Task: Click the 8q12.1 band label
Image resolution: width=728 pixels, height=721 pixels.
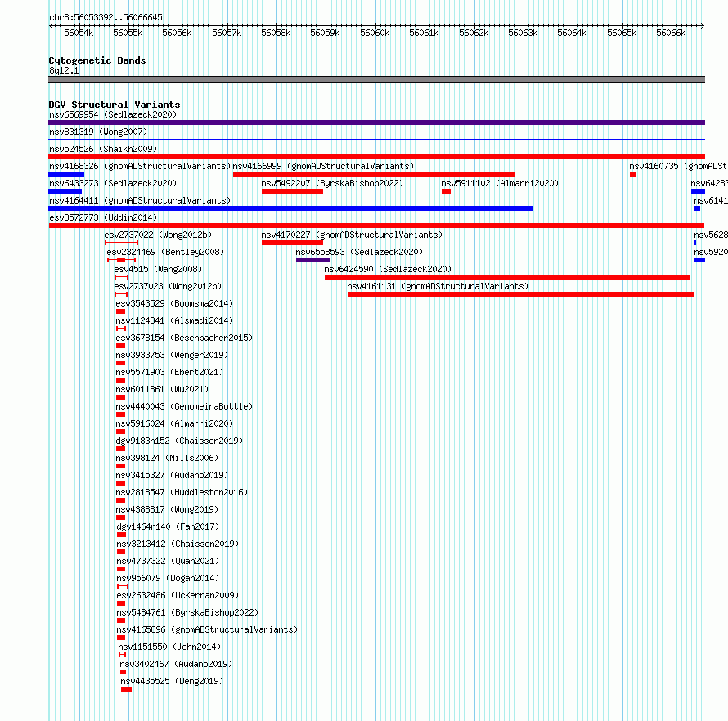Action: (64, 70)
